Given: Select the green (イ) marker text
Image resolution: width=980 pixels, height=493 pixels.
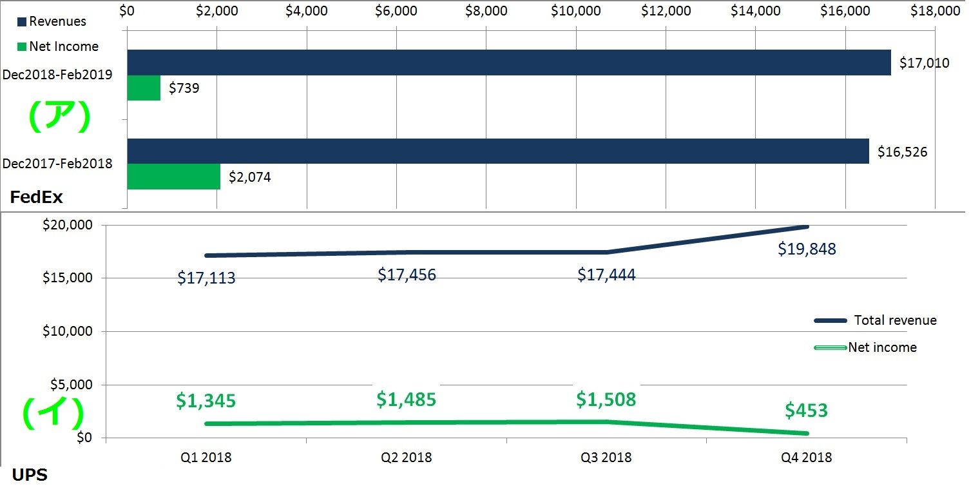Looking at the screenshot, I should [53, 413].
